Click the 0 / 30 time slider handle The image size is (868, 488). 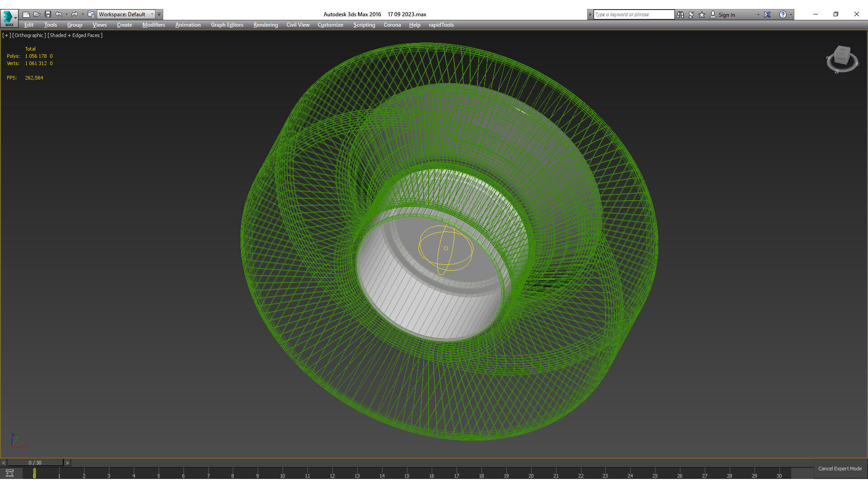pos(35,463)
